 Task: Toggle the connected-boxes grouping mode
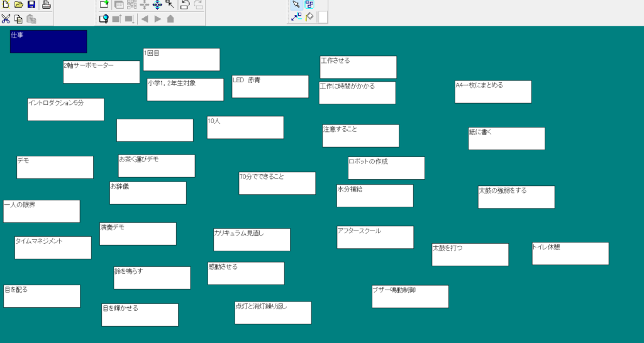tap(309, 4)
